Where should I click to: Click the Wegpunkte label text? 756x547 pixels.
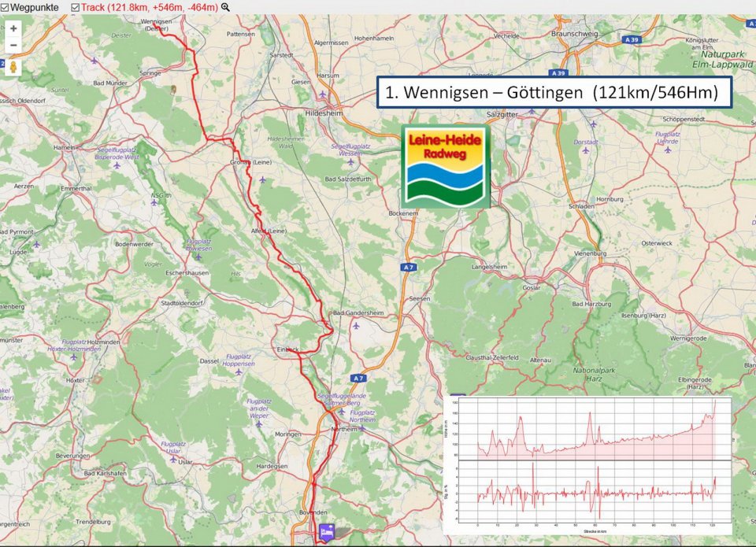click(x=34, y=7)
